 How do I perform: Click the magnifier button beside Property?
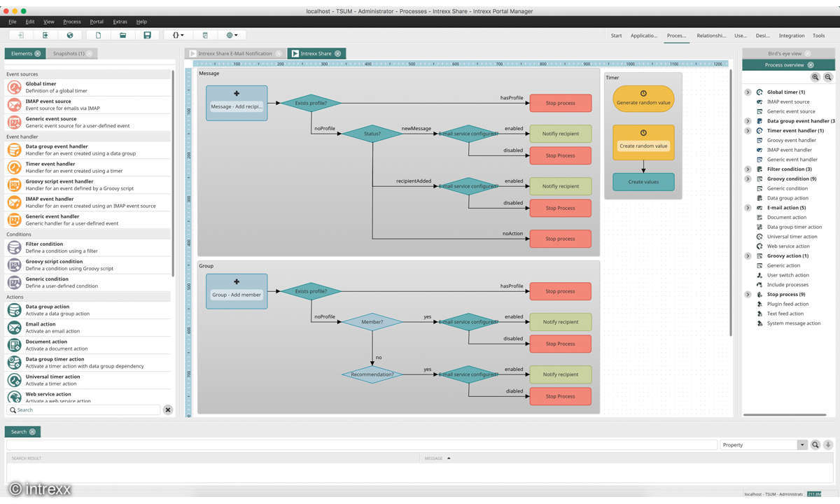point(815,444)
